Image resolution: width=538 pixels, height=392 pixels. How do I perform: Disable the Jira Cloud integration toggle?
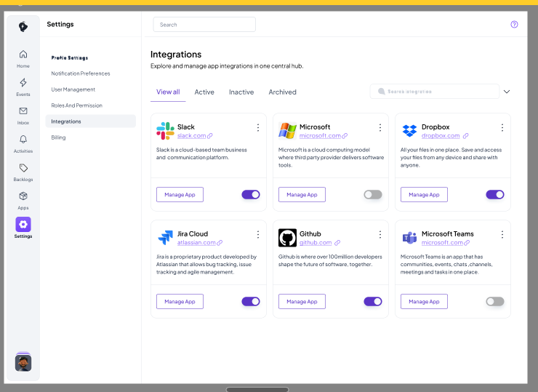click(251, 301)
